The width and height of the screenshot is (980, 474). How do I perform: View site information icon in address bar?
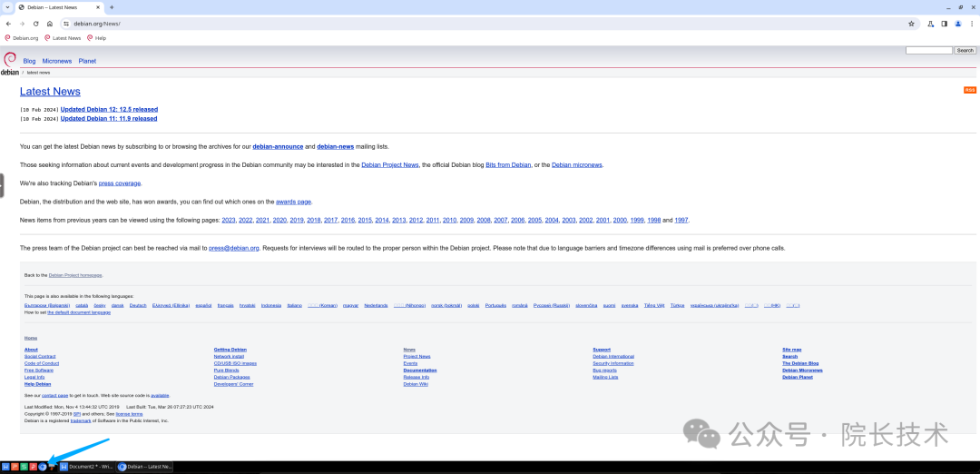point(65,24)
